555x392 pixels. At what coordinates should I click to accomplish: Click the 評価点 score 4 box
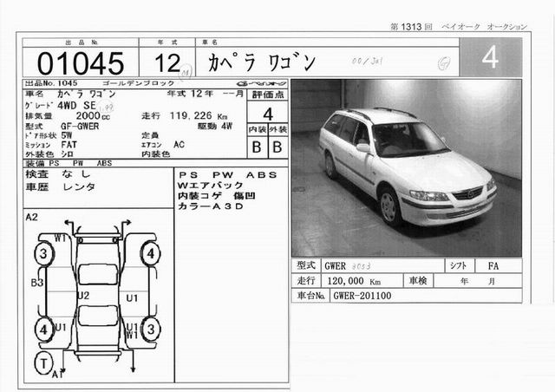(264, 113)
